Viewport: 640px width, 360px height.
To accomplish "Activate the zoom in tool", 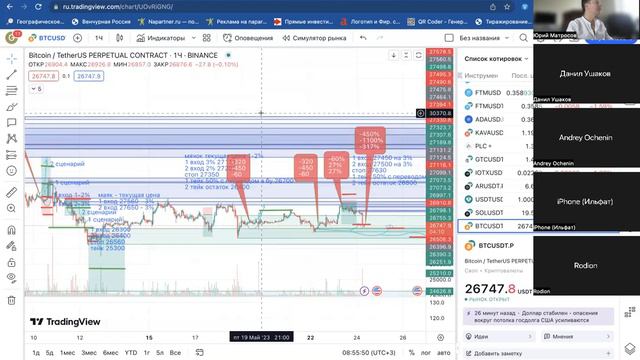I will (x=11, y=208).
